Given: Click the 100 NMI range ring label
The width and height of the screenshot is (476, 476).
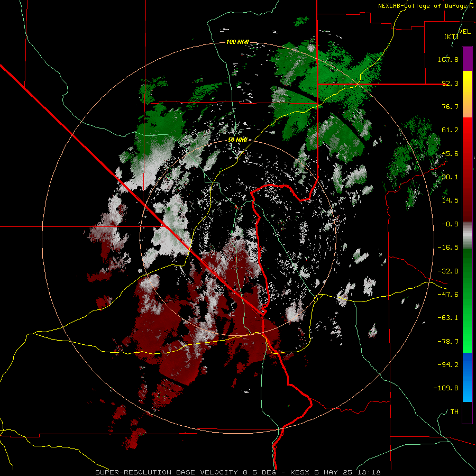Looking at the screenshot, I should [237, 42].
